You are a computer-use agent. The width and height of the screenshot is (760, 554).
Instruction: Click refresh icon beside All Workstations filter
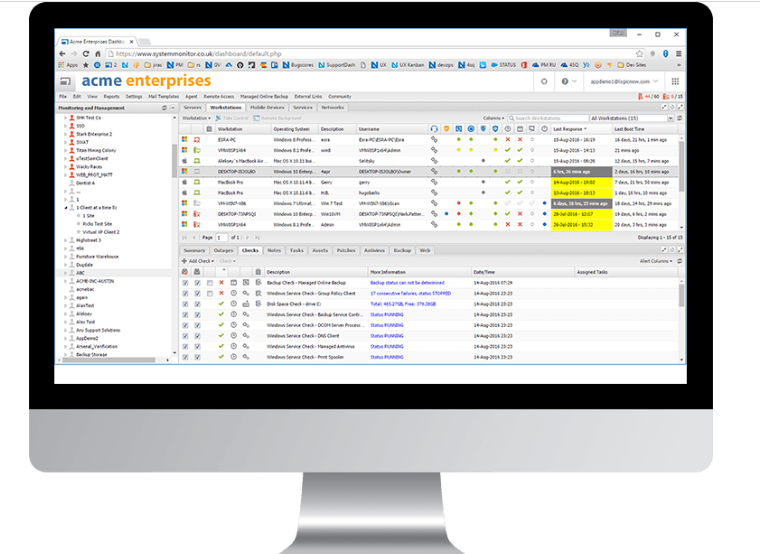pos(680,118)
